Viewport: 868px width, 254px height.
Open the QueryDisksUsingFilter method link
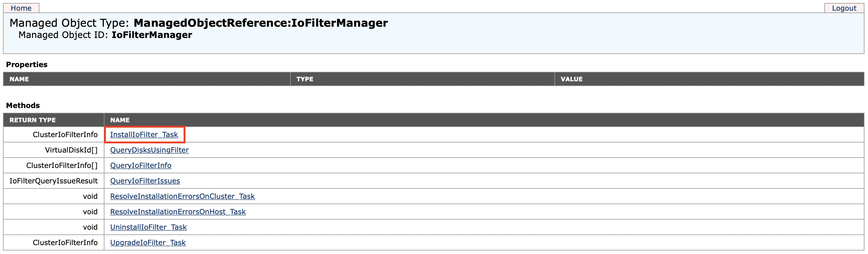(149, 150)
